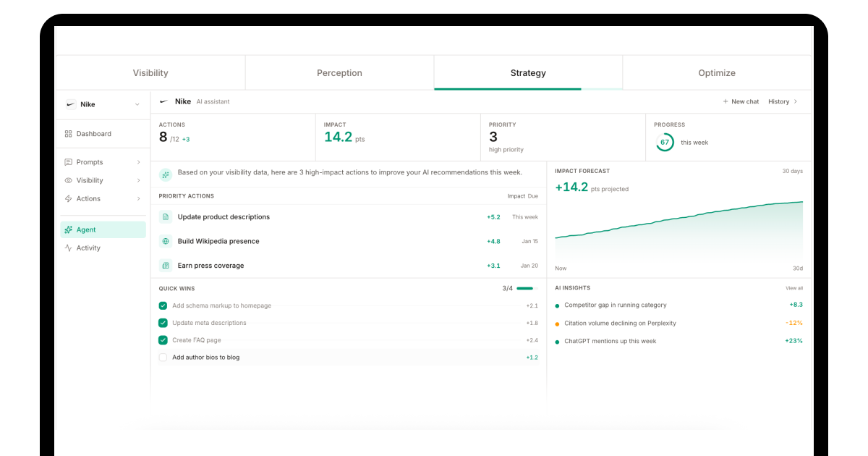Click the +23% insight value
The image size is (868, 456).
[793, 342]
